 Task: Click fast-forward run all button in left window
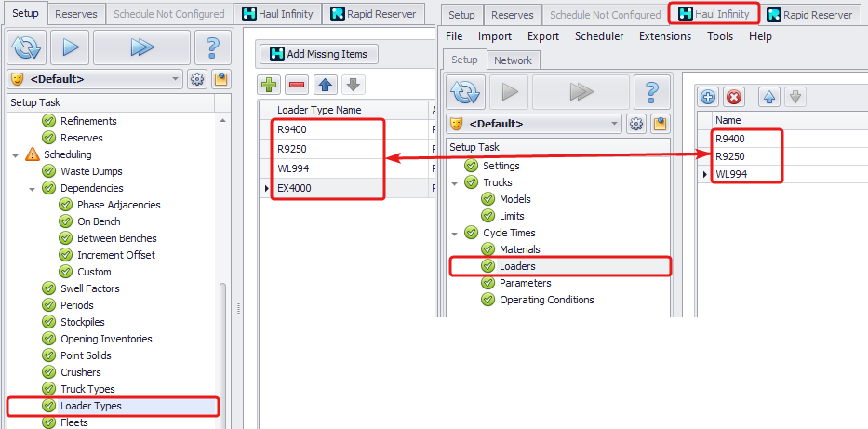tap(141, 47)
